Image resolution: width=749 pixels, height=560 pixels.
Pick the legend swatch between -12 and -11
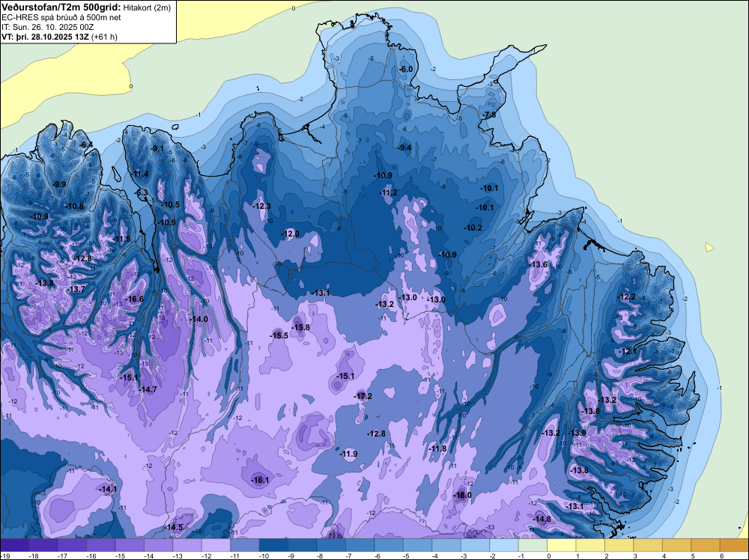click(216, 545)
